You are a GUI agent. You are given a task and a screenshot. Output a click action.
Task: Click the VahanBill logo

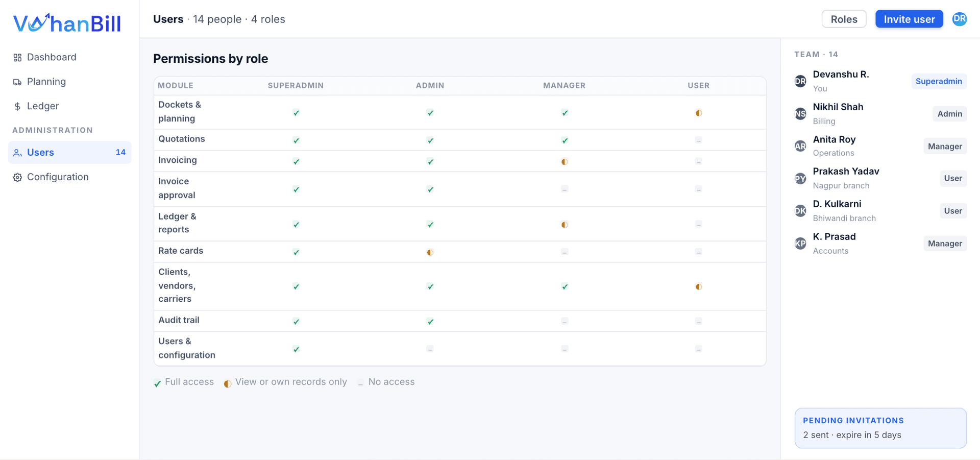(67, 23)
